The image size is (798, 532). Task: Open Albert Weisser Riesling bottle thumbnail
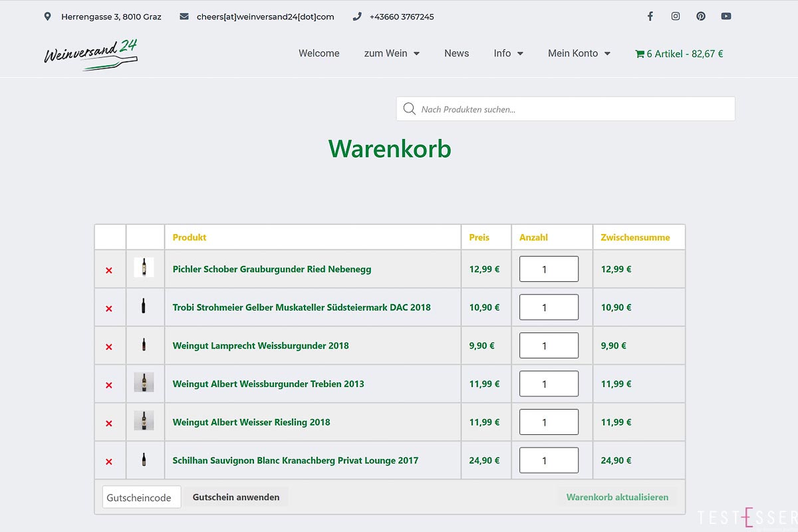pyautogui.click(x=144, y=420)
